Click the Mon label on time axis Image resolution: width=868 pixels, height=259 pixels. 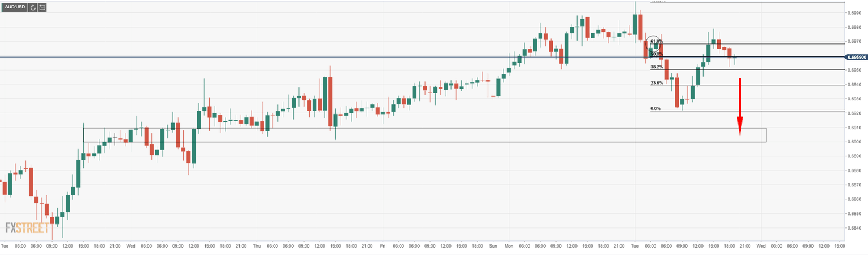[509, 246]
